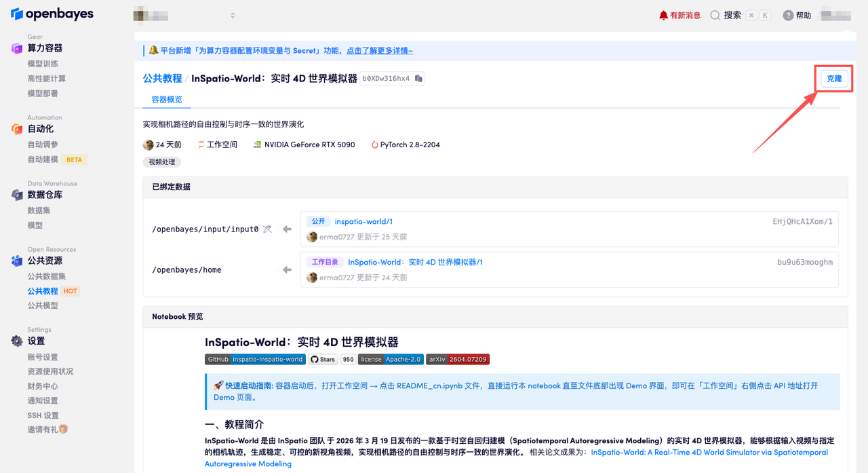Open 账号设置
Image resolution: width=868 pixels, height=473 pixels.
tap(43, 357)
